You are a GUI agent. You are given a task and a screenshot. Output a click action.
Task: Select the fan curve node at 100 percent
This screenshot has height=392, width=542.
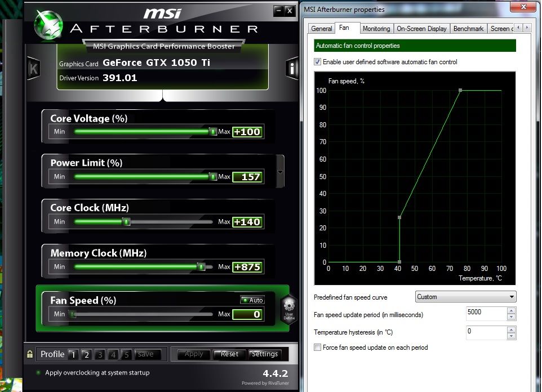460,90
